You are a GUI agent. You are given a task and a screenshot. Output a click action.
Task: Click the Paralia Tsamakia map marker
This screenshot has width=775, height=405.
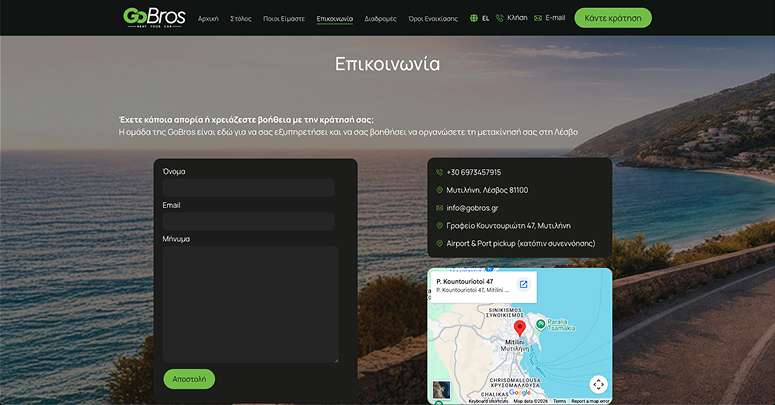point(541,324)
